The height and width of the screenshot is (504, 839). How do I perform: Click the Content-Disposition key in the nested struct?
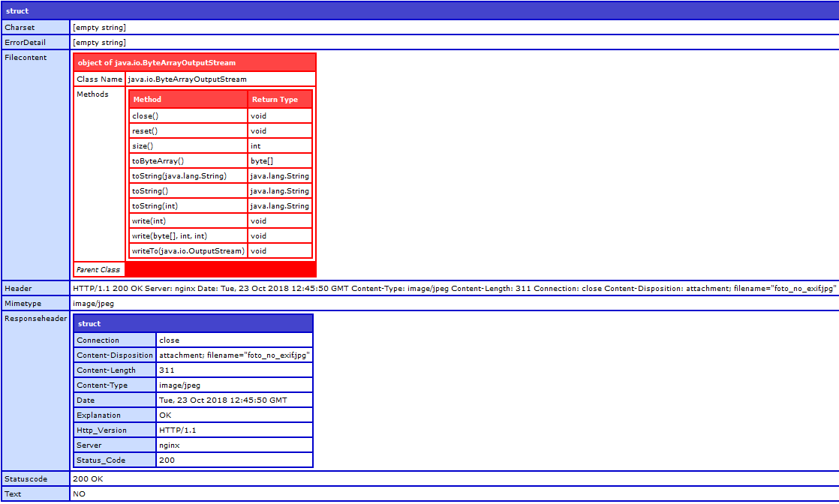coord(115,355)
